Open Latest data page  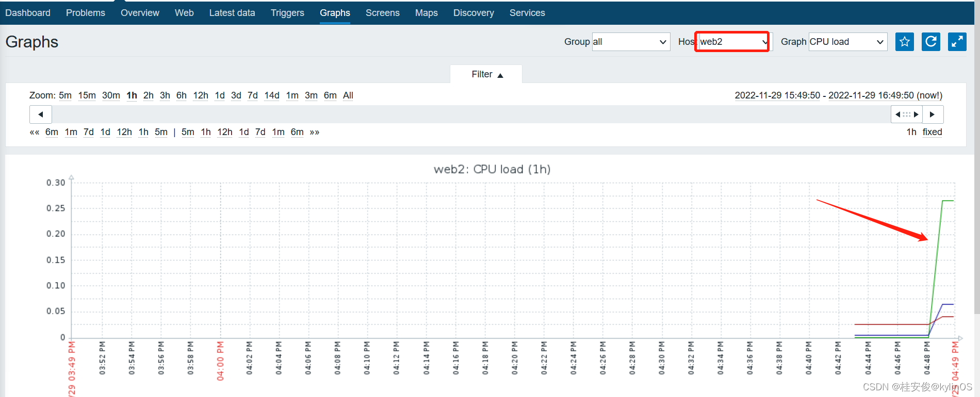click(x=232, y=13)
